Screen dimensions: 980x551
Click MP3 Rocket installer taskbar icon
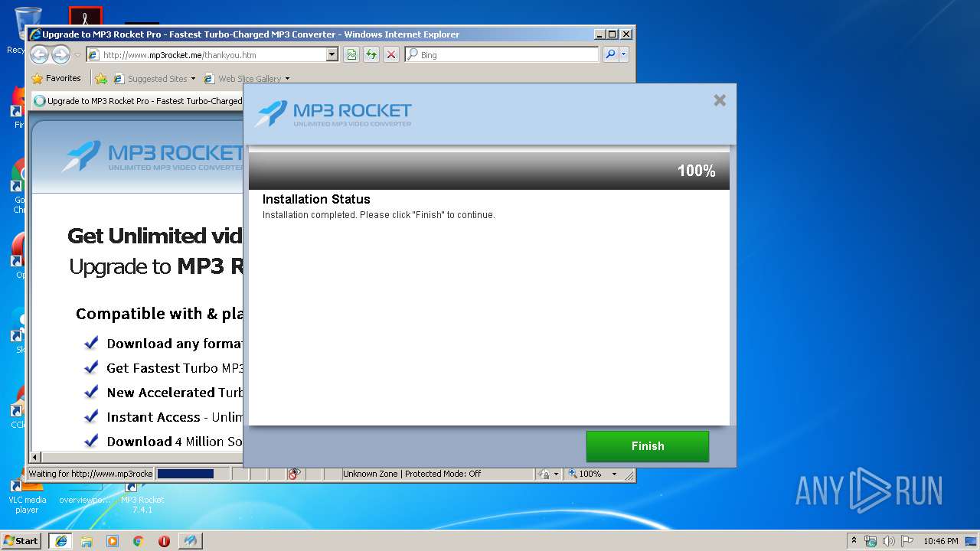pos(191,540)
